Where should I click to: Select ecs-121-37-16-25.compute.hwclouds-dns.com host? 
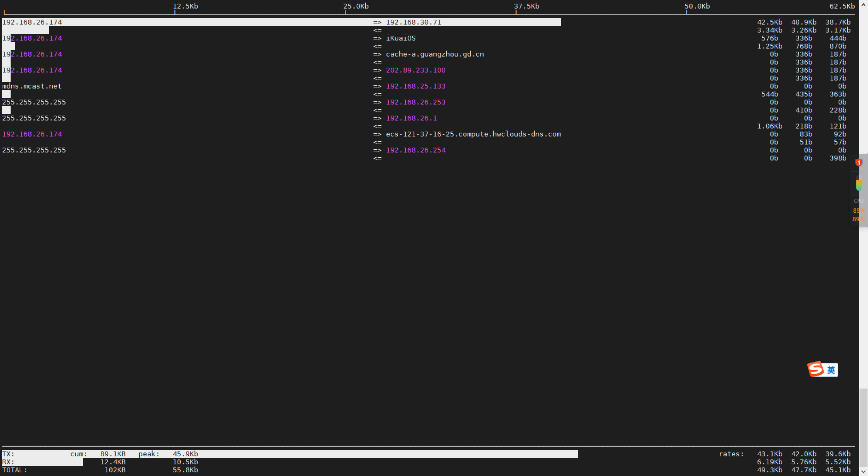coord(473,134)
